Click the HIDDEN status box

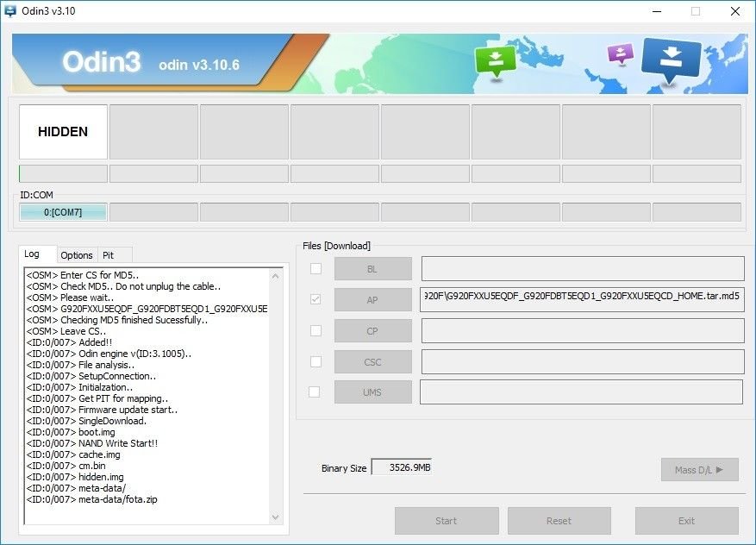click(63, 132)
